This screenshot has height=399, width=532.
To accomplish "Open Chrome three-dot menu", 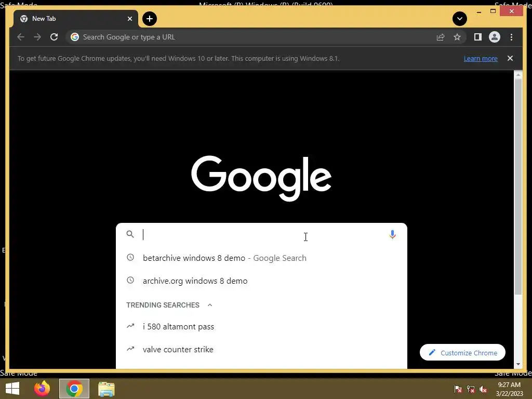I will [511, 37].
